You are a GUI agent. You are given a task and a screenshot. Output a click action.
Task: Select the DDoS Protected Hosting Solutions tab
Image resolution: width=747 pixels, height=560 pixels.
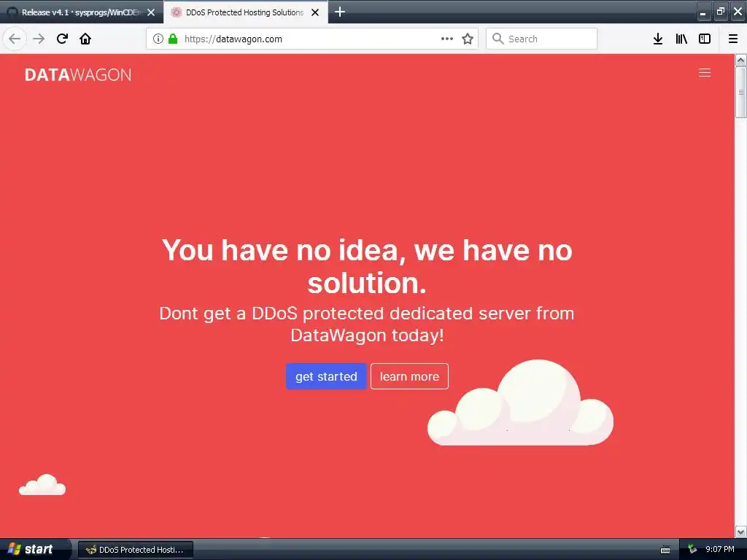pyautogui.click(x=244, y=12)
